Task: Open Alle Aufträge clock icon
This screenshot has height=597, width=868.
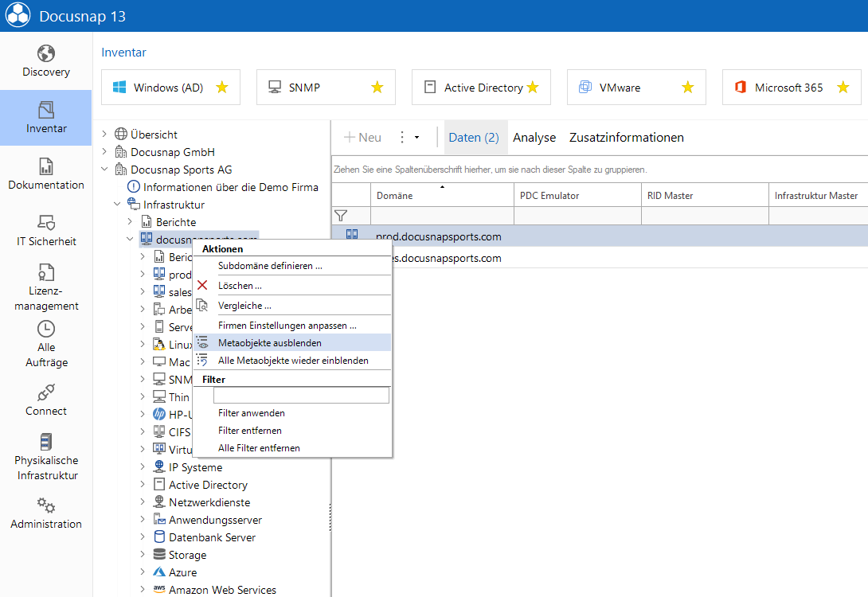Action: [46, 330]
